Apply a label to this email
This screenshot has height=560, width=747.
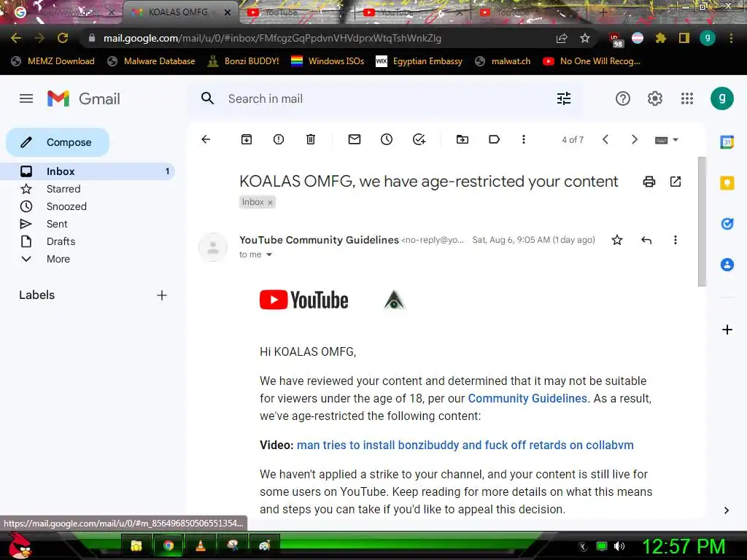[x=494, y=139]
